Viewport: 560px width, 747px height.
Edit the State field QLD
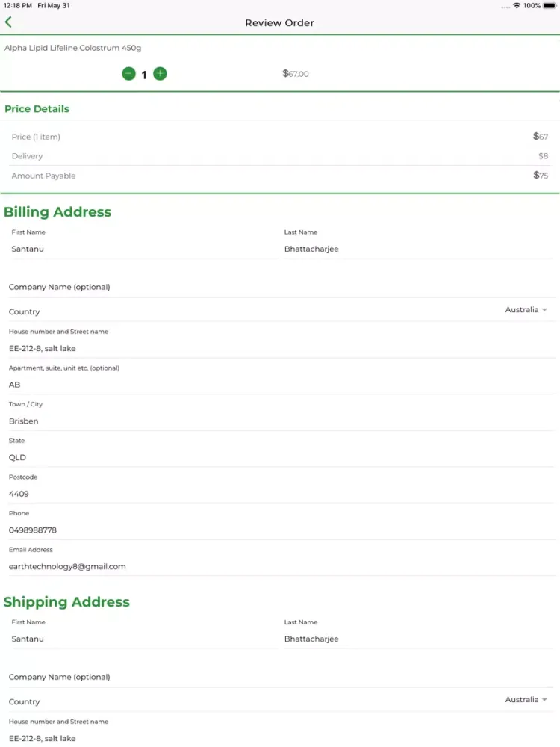(280, 457)
